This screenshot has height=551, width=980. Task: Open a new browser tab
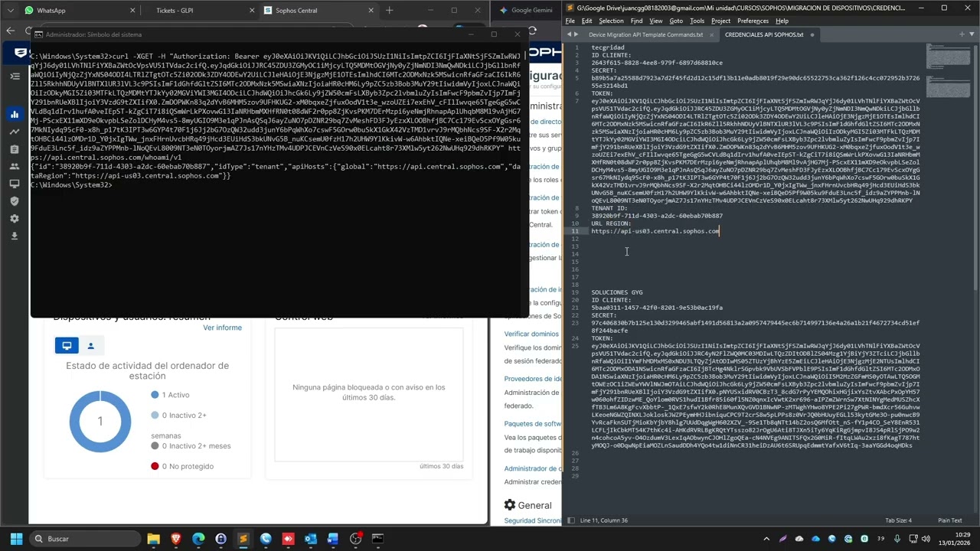click(x=390, y=11)
